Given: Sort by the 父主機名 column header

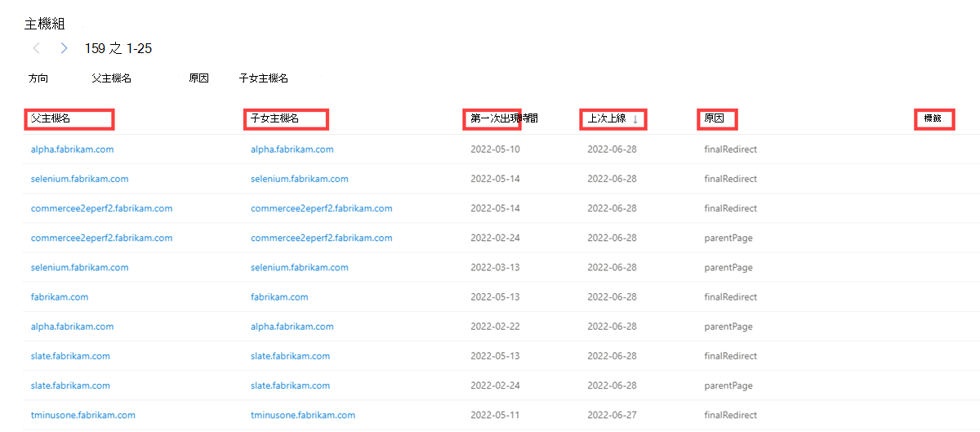Looking at the screenshot, I should coord(51,118).
